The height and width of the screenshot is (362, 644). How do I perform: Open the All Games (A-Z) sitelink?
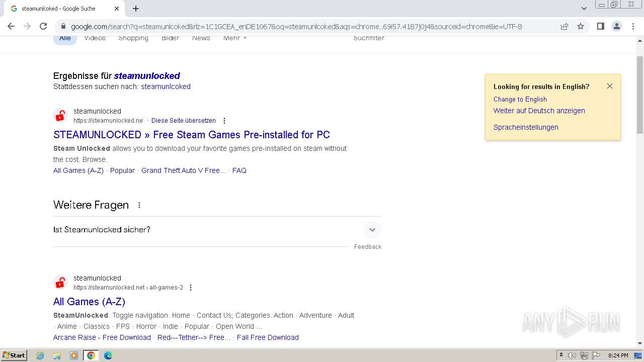pos(78,170)
